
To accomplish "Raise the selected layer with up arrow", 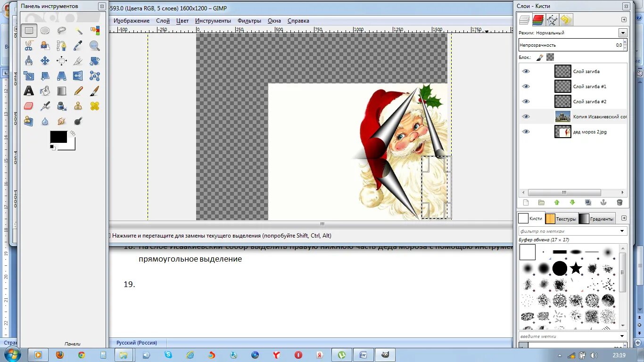I will tap(557, 203).
